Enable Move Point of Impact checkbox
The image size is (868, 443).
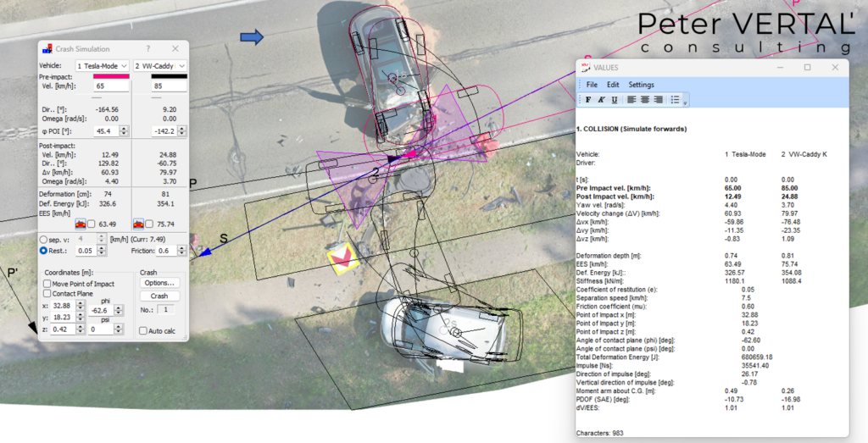pyautogui.click(x=47, y=284)
